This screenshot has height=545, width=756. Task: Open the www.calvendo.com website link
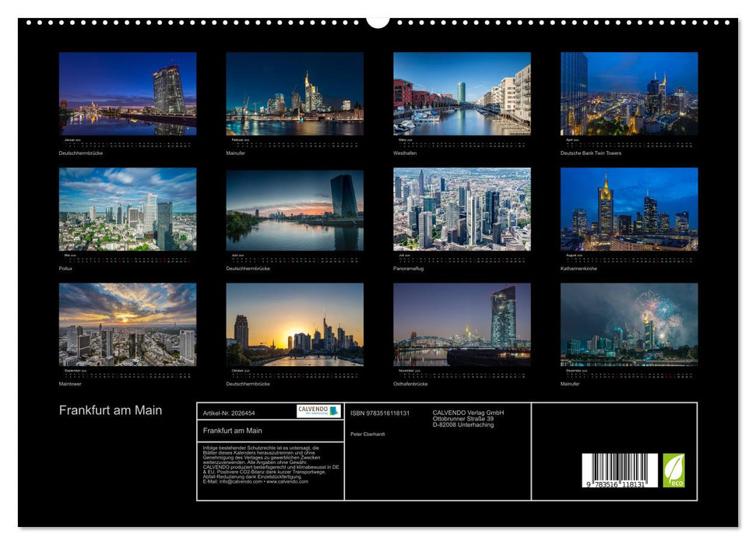[x=287, y=483]
